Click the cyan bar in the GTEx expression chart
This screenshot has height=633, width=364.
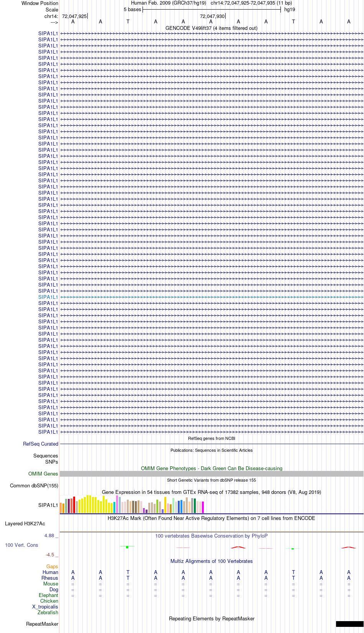(x=114, y=507)
